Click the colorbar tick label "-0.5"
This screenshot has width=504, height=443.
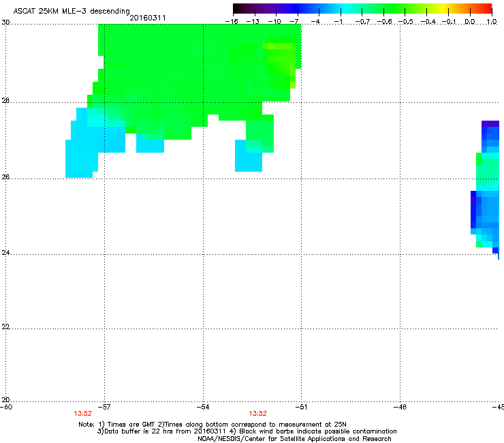(406, 22)
